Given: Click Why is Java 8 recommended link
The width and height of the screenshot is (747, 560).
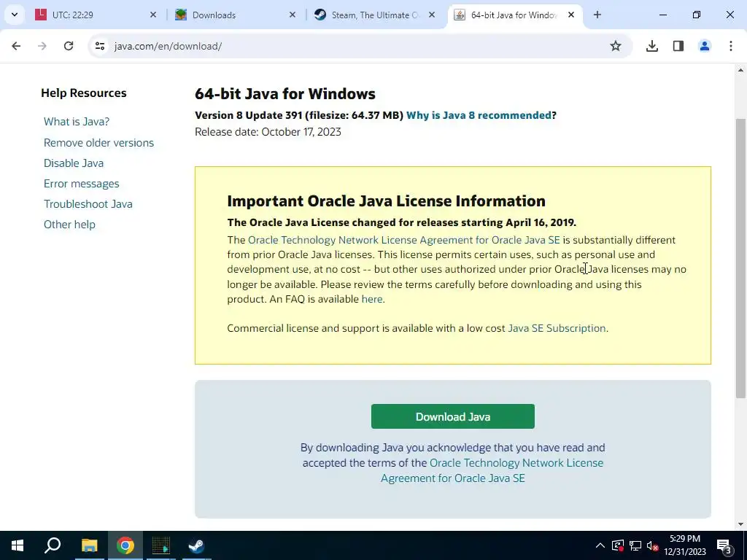Looking at the screenshot, I should 479,115.
